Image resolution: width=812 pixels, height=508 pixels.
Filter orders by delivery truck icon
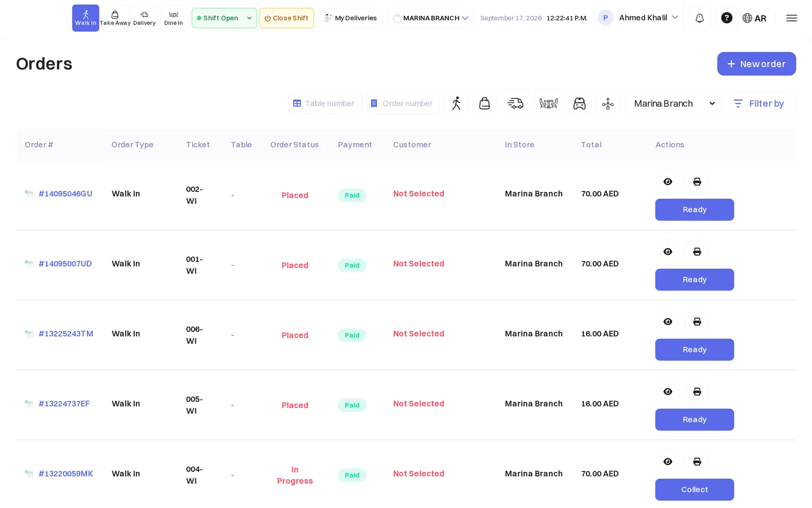click(516, 103)
